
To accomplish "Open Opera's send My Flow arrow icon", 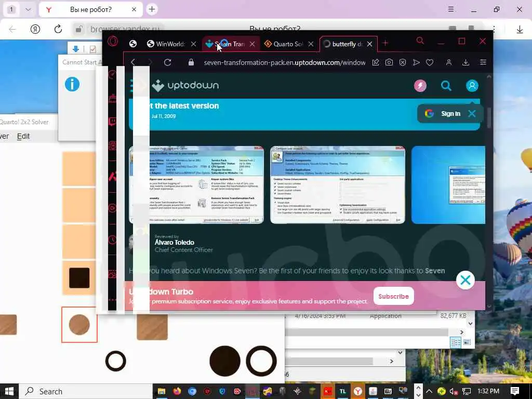I will 416,62.
